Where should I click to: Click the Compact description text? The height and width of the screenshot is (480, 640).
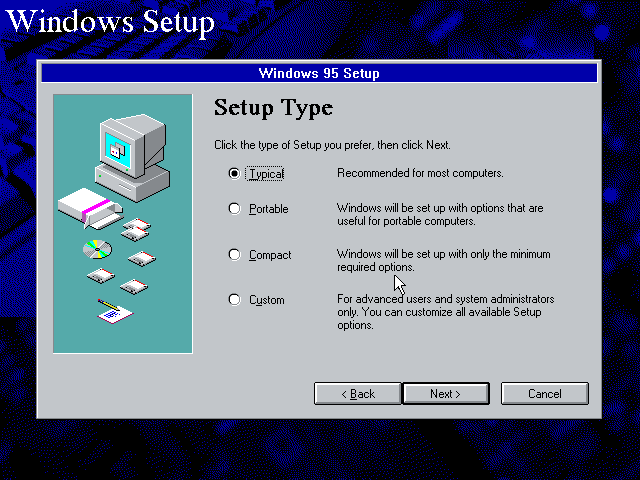click(x=444, y=260)
